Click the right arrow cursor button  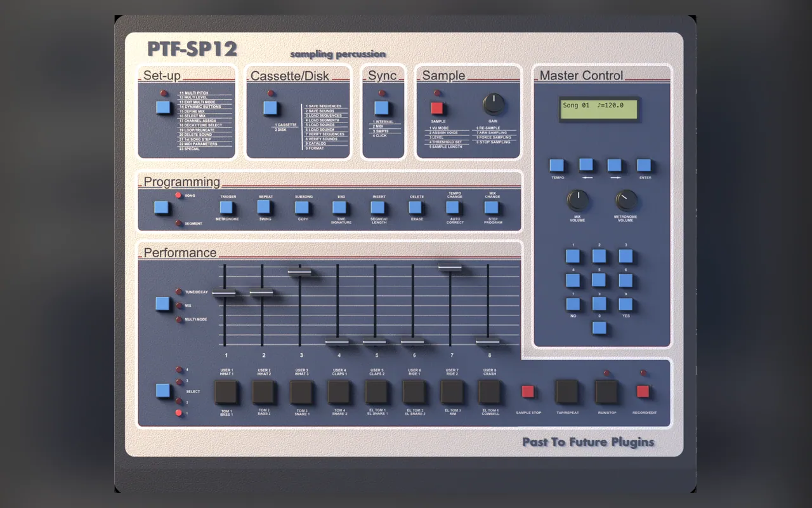coord(614,165)
